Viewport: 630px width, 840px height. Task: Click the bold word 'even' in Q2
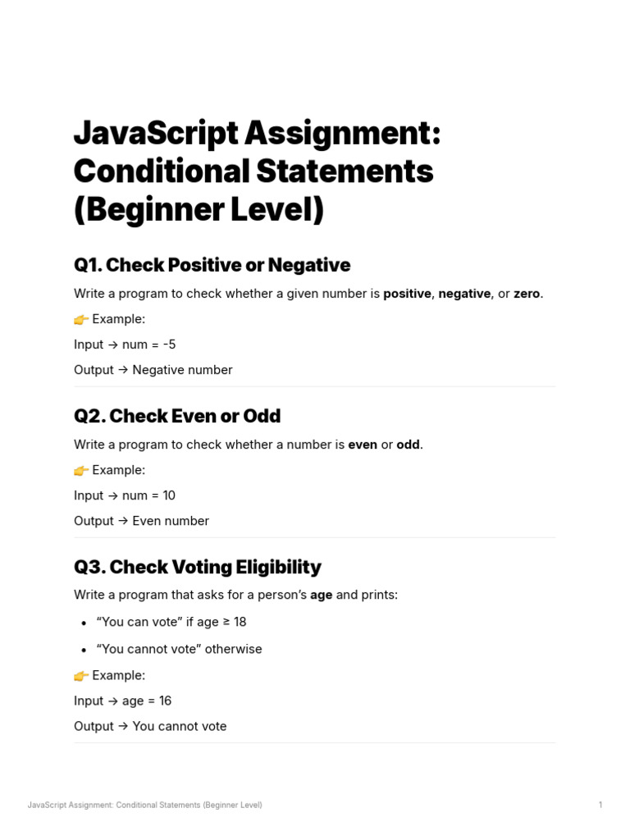click(x=363, y=445)
